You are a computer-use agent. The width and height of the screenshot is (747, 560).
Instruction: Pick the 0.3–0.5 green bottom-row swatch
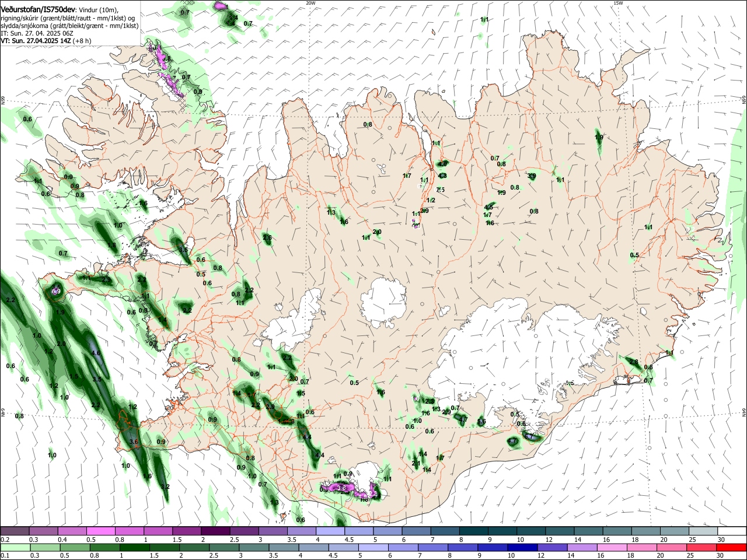[44, 548]
